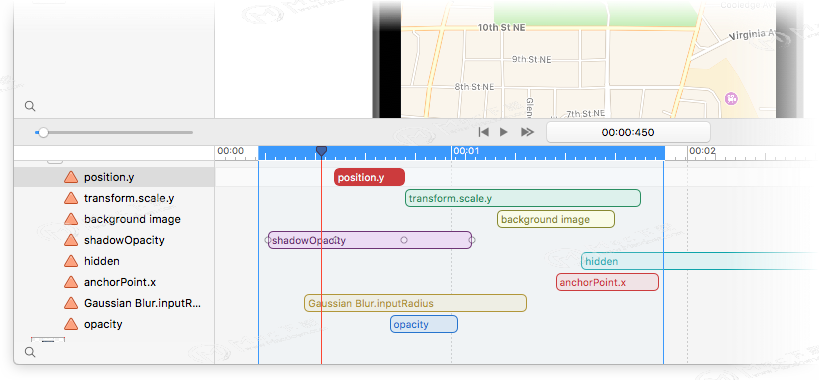The height and width of the screenshot is (380, 819).
Task: Click the anchorPoint.x timeline clip
Action: 607,282
